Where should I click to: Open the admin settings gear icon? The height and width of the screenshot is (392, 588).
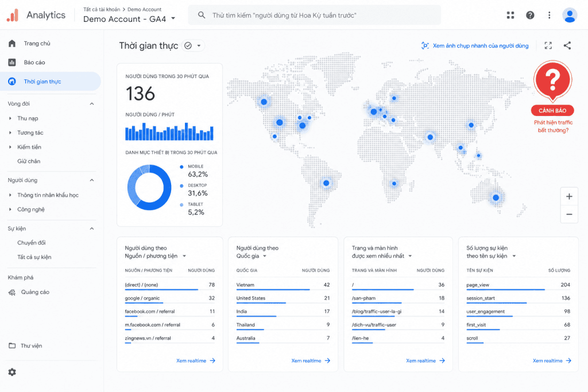pyautogui.click(x=12, y=372)
